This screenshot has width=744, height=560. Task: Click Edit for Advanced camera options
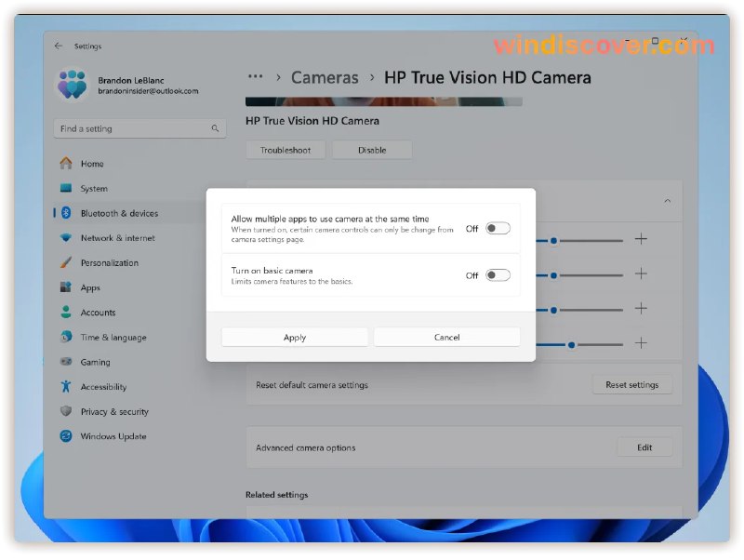(x=644, y=447)
